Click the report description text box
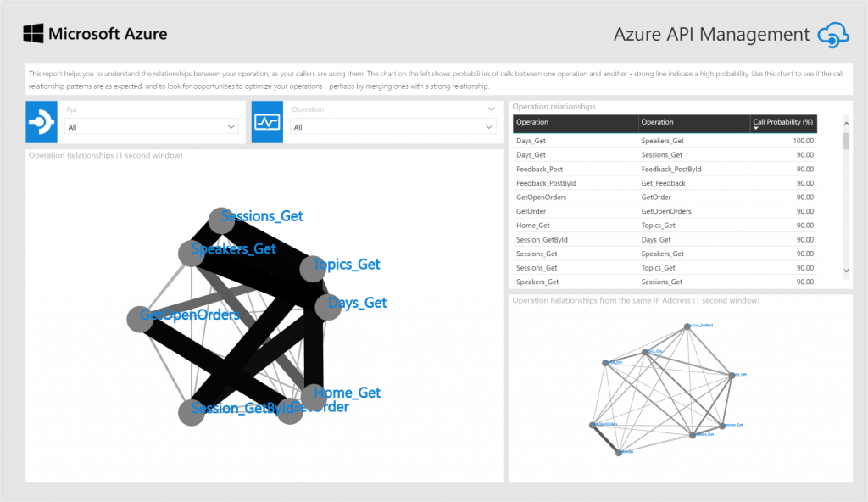The width and height of the screenshot is (868, 502). click(x=438, y=79)
